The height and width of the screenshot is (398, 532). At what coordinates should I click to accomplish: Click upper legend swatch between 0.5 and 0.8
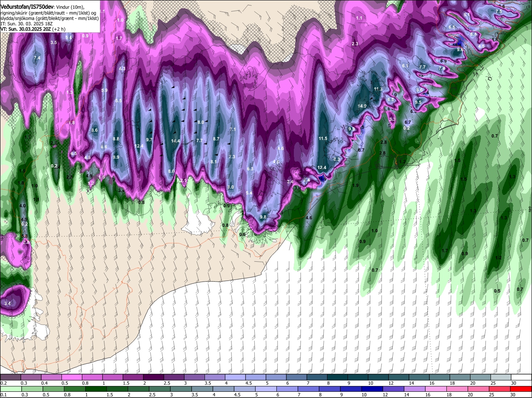[71, 377]
